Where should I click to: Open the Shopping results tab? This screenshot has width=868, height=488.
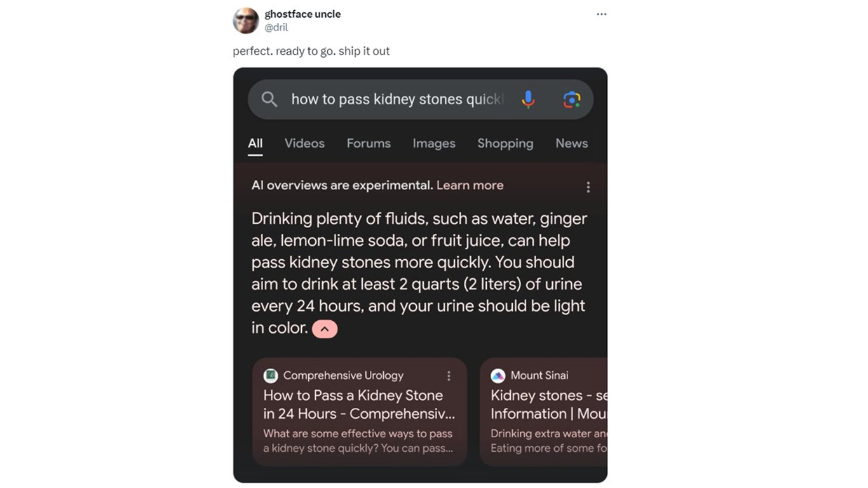click(505, 144)
